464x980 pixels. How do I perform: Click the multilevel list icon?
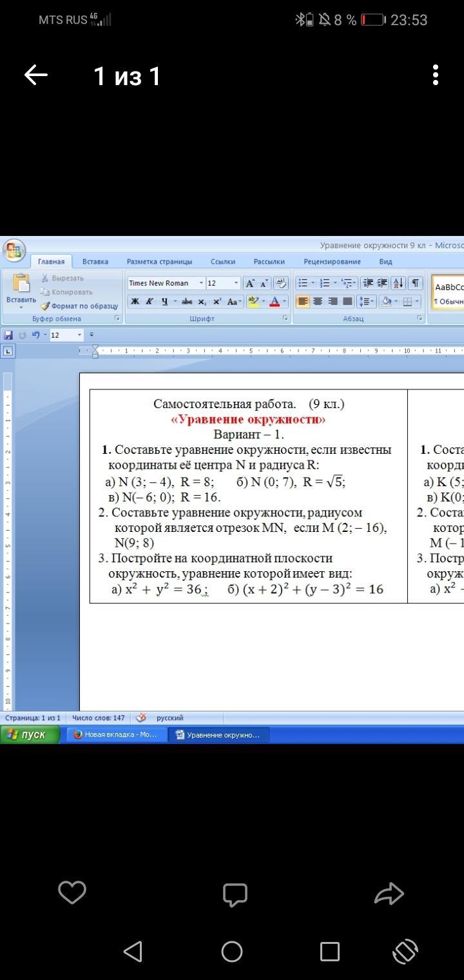tap(347, 283)
